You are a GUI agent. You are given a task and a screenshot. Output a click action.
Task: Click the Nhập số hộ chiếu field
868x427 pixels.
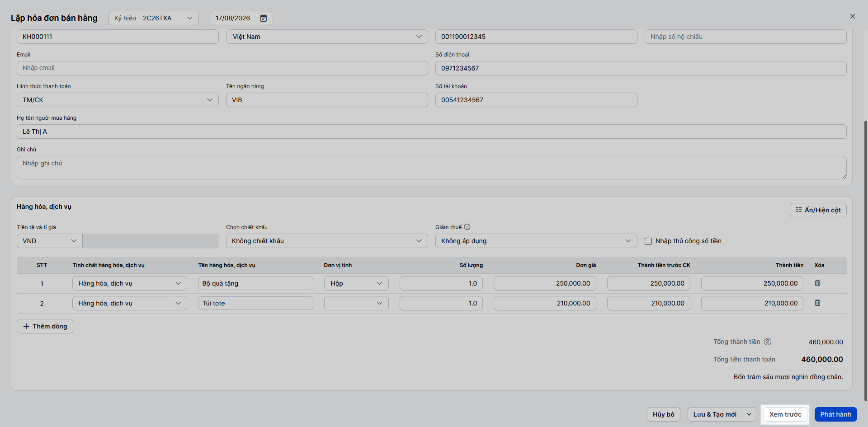pos(745,37)
